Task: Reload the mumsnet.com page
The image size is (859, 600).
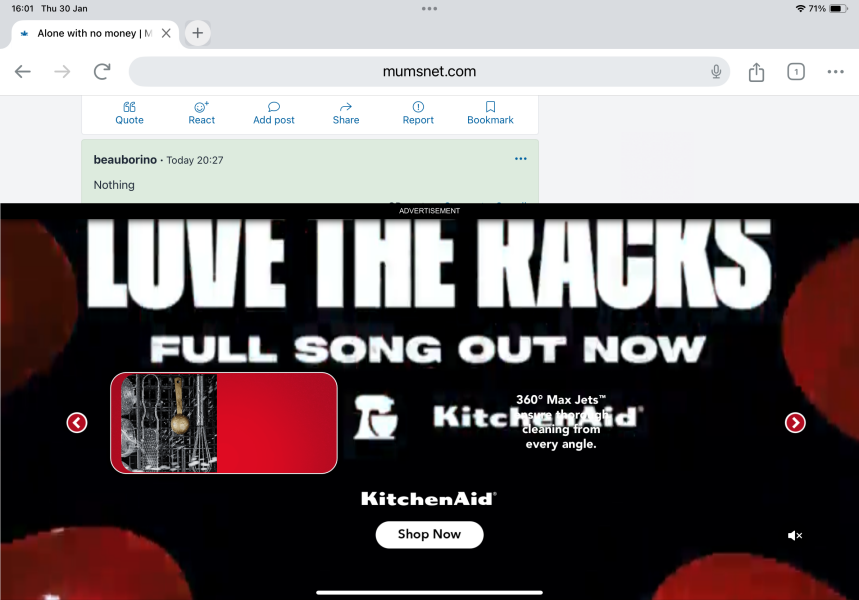Action: [x=101, y=71]
